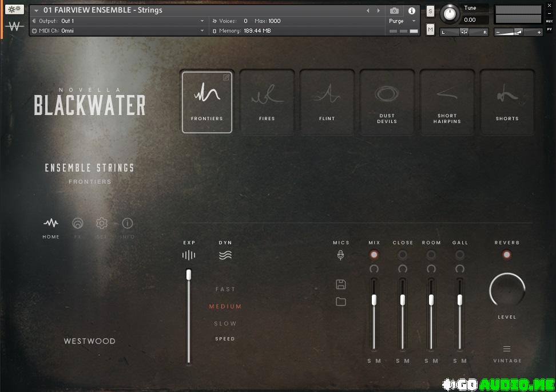
Task: Open the snapshot camera view
Action: [x=394, y=11]
